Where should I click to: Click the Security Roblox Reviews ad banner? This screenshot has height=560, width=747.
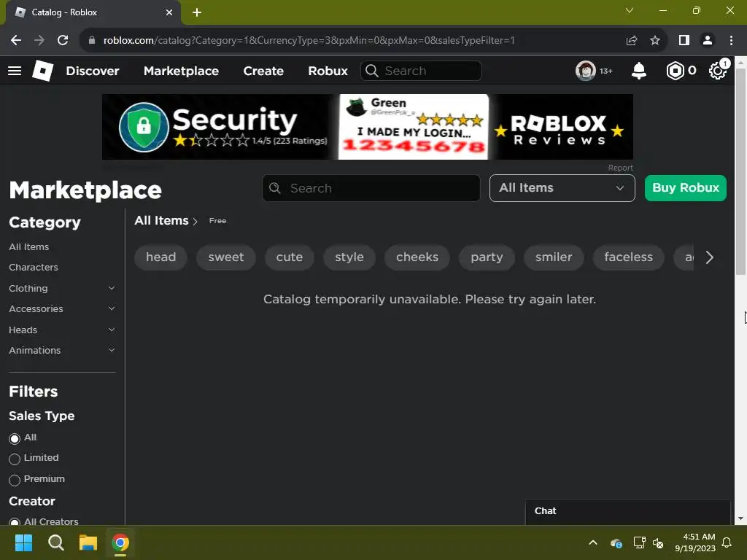[368, 127]
